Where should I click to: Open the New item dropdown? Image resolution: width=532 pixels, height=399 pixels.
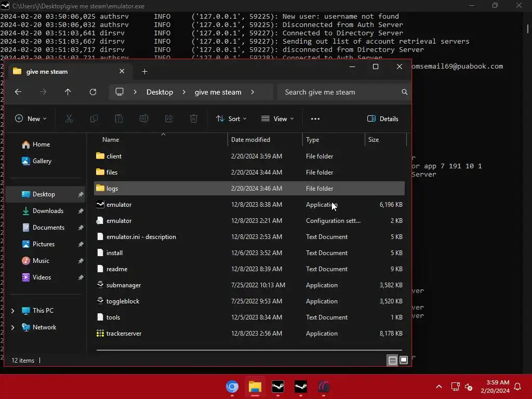tap(31, 119)
